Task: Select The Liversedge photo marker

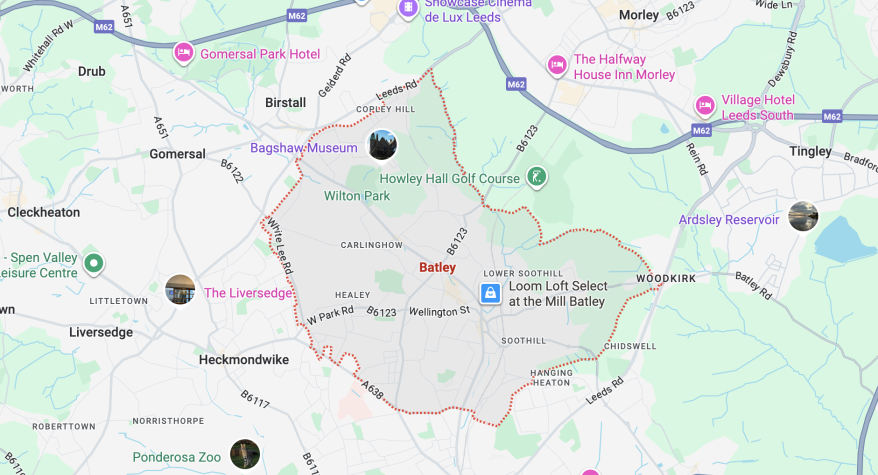Action: [180, 290]
